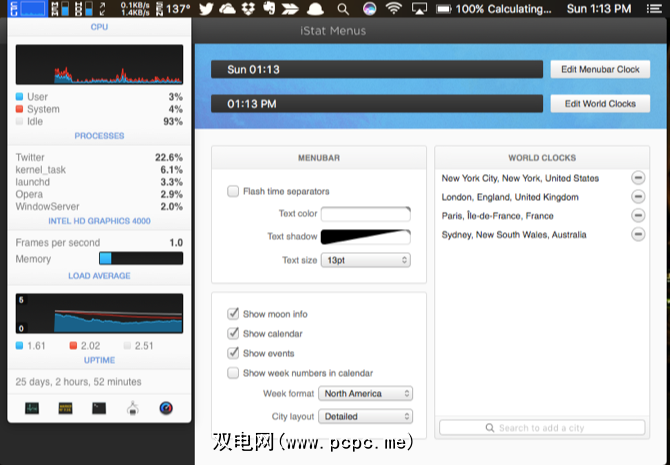Click Edit World Clocks button
Viewport: 670px width, 465px height.
click(600, 103)
